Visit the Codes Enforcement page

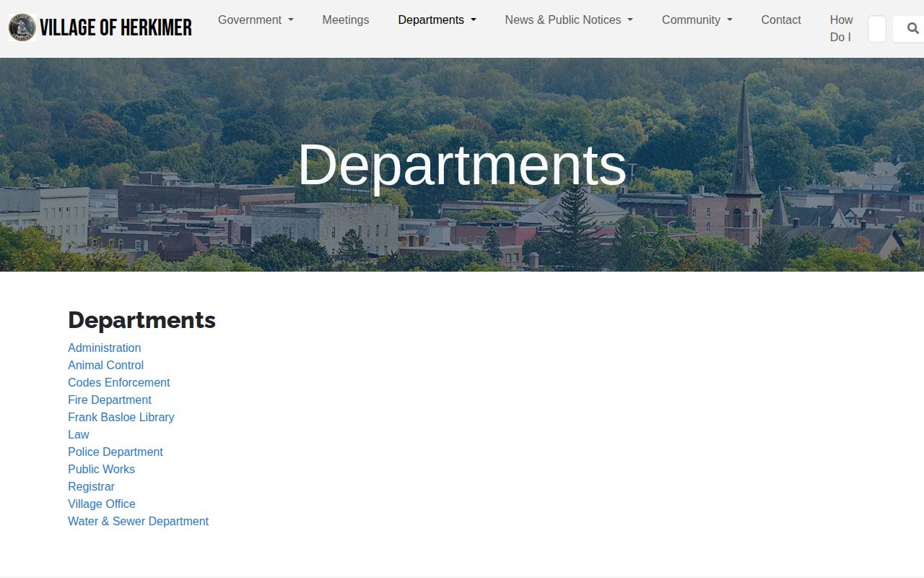[119, 382]
